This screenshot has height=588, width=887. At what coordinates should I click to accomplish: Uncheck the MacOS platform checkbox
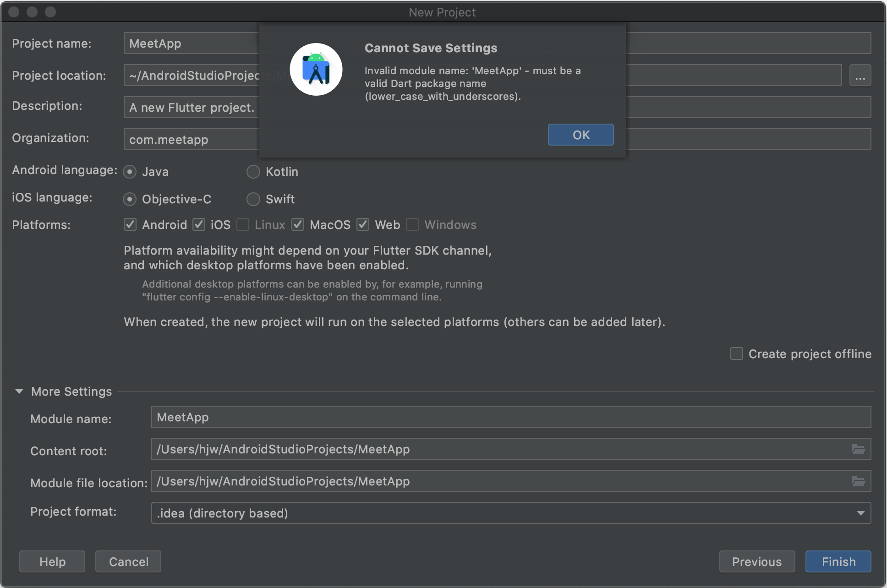click(298, 225)
